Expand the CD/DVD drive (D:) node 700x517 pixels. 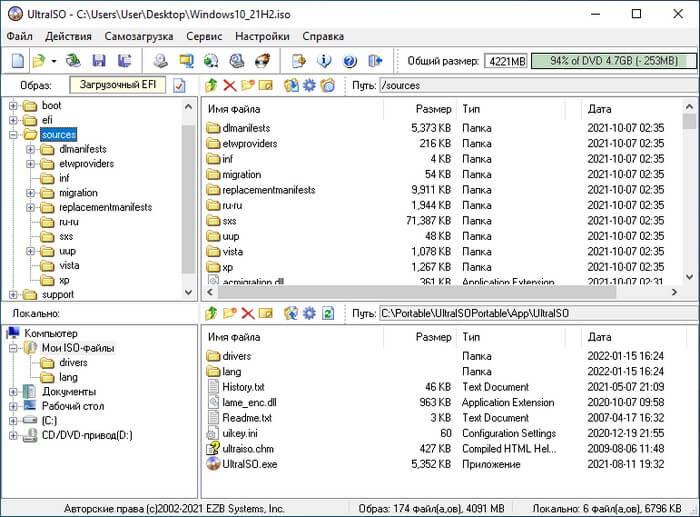click(x=14, y=435)
